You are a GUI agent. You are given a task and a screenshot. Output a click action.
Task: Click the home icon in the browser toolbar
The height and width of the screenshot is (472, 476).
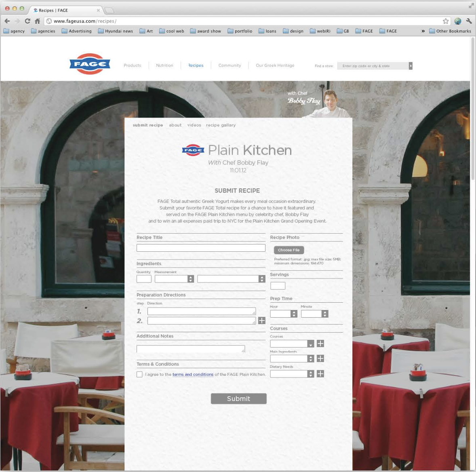[37, 21]
